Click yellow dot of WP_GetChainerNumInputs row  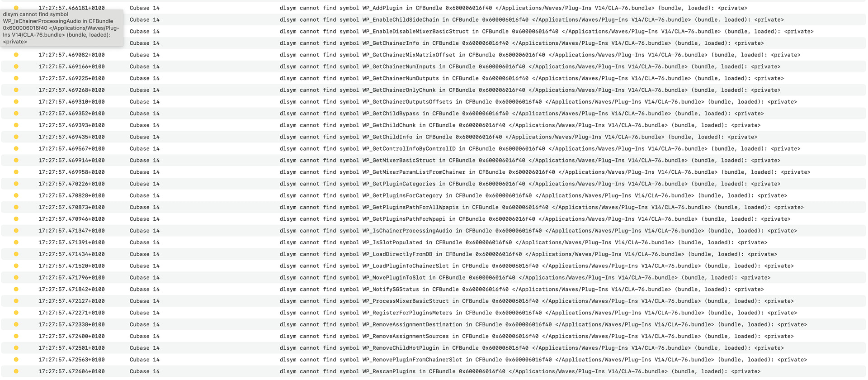click(16, 66)
